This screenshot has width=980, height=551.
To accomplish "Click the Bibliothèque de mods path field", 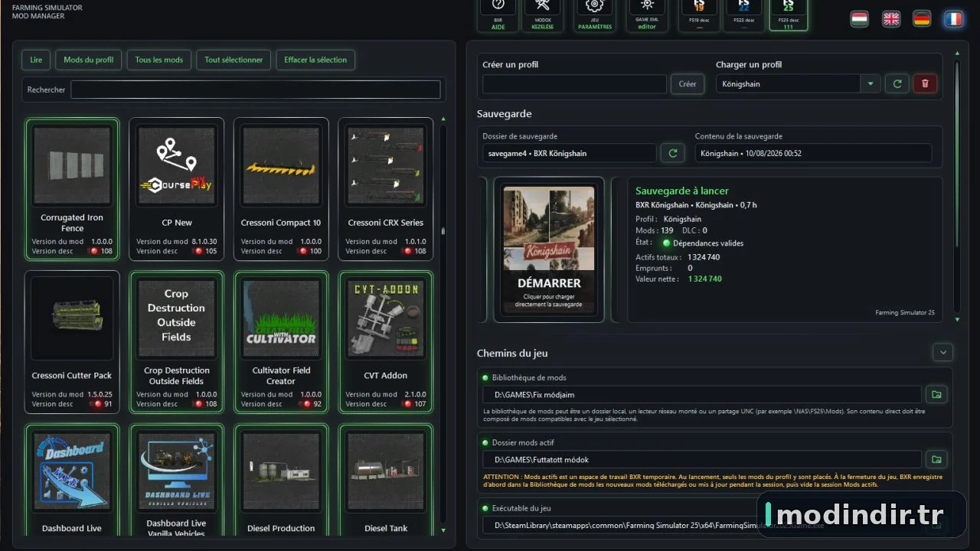I will coord(702,395).
